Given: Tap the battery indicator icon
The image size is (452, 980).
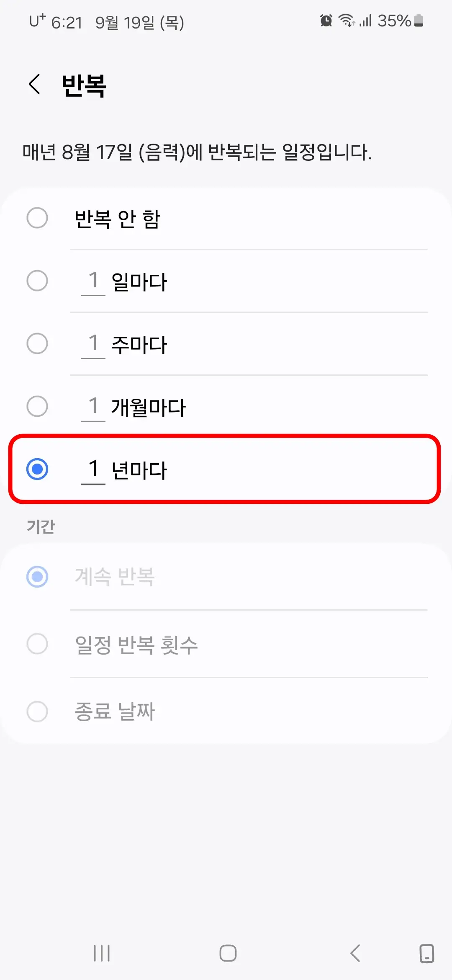Looking at the screenshot, I should (x=419, y=20).
